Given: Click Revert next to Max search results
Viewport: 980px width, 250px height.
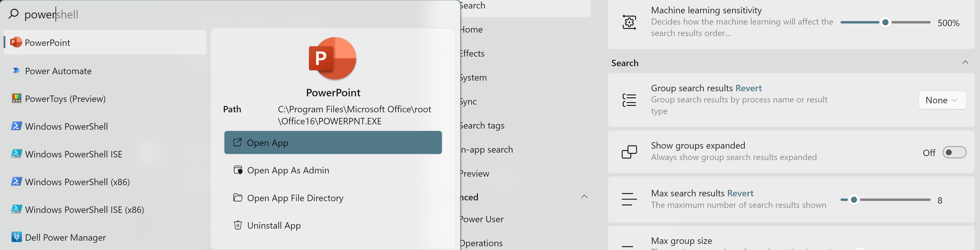Looking at the screenshot, I should pyautogui.click(x=740, y=193).
